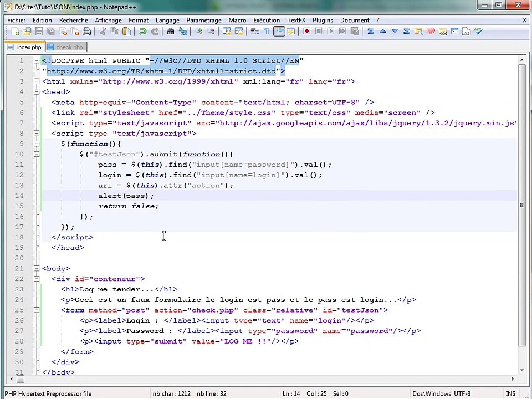Click the vertical scrollbar thumb
This screenshot has width=532, height=399.
(522, 205)
